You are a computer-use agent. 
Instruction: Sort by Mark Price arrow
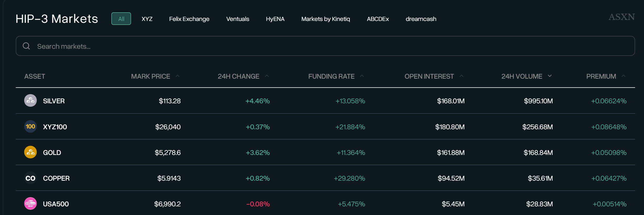pyautogui.click(x=178, y=76)
